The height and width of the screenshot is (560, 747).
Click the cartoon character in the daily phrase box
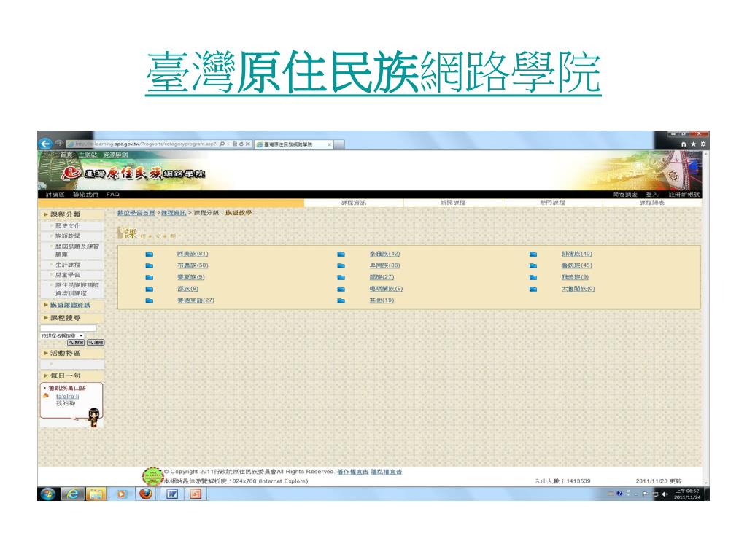pyautogui.click(x=94, y=418)
